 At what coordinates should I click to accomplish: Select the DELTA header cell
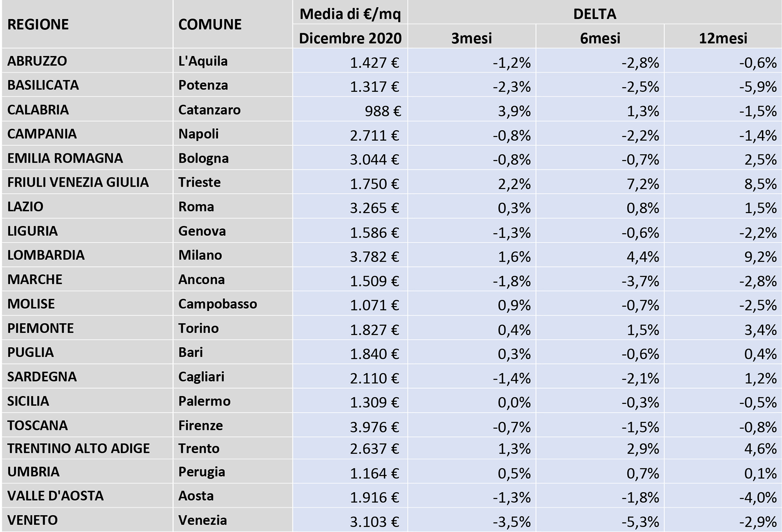594,14
